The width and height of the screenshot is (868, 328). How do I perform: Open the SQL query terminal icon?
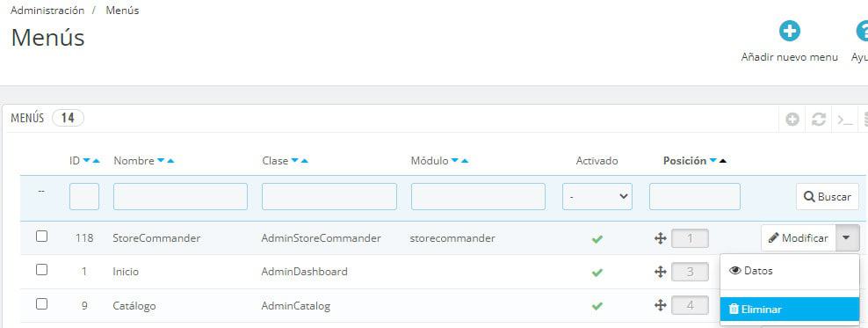pos(845,119)
